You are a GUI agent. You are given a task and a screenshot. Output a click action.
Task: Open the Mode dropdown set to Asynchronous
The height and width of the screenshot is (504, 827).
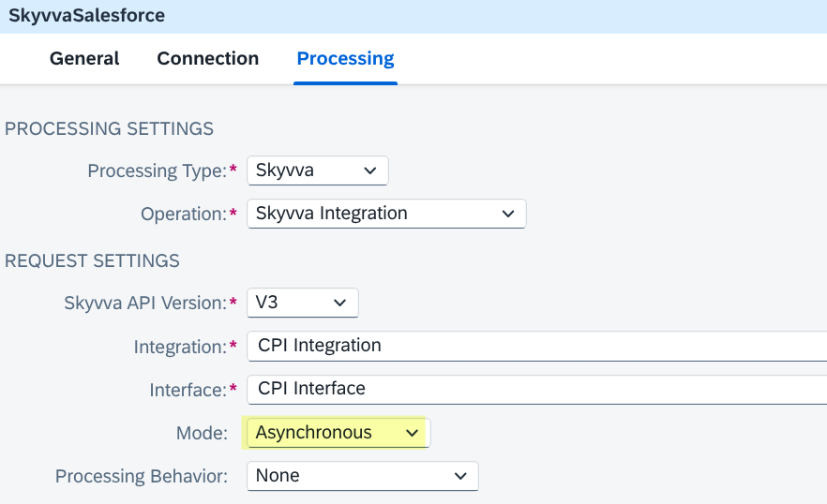coord(338,433)
